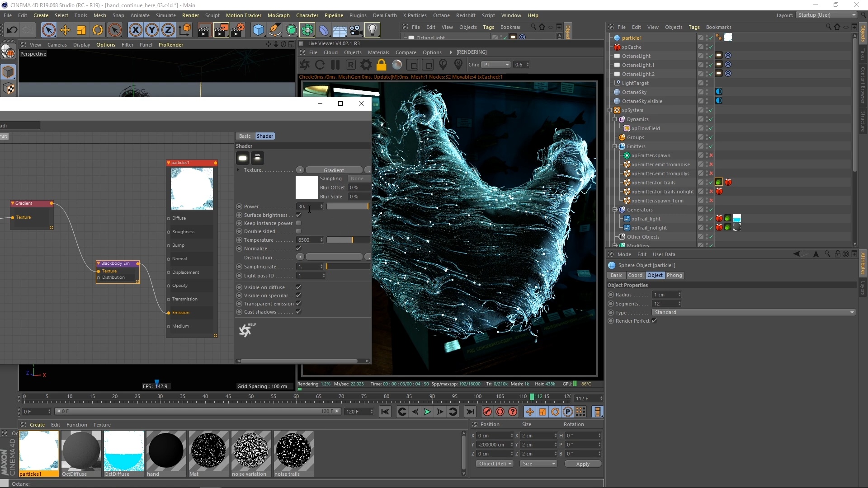Viewport: 868px width, 488px height.
Task: Switch to the Basic tab in shader panel
Action: click(245, 136)
